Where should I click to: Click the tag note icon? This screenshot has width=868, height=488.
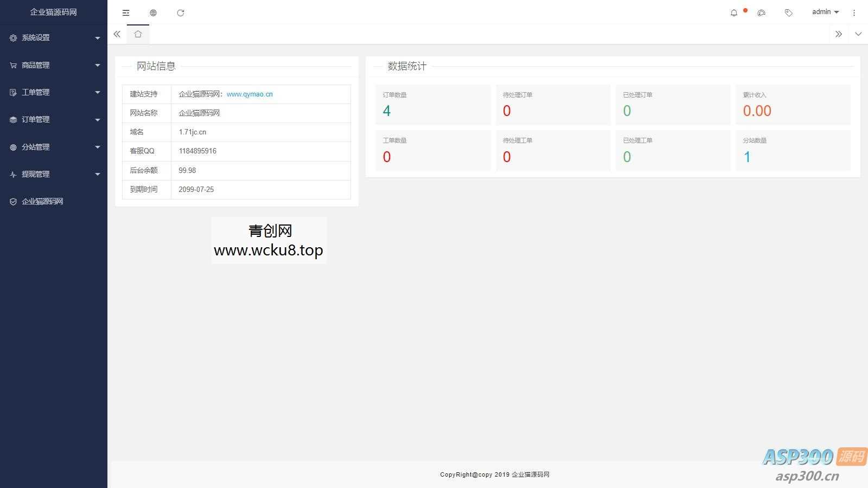(788, 13)
